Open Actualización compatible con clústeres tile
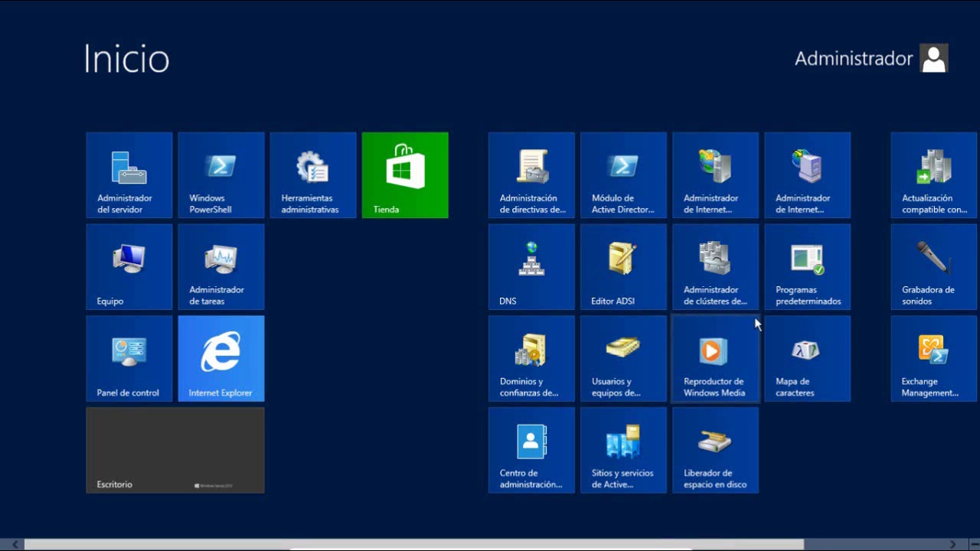 click(x=934, y=175)
